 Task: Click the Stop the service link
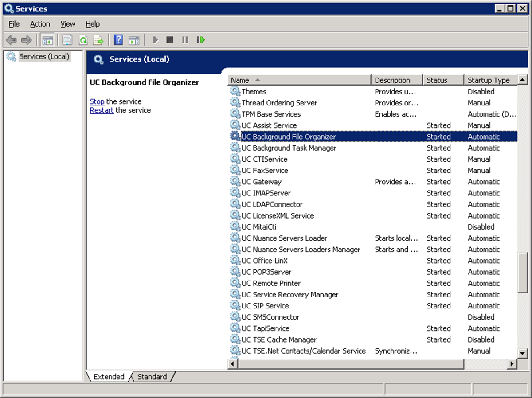coord(97,101)
